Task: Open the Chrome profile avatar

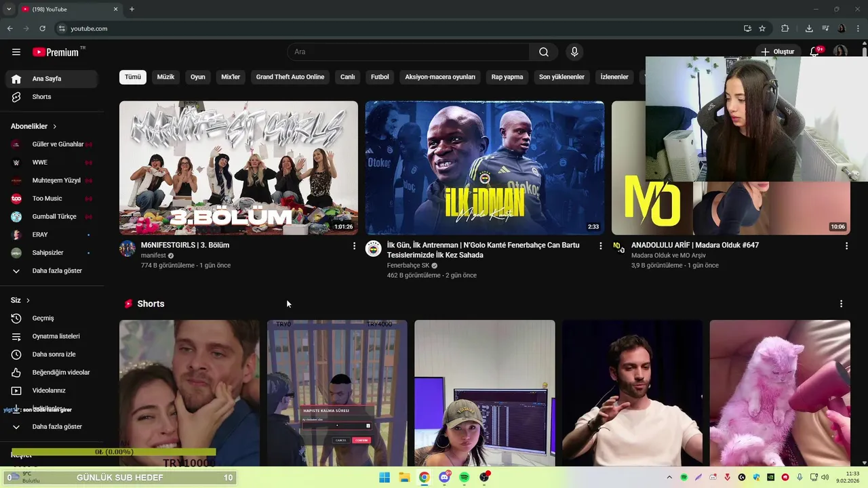Action: [x=842, y=28]
